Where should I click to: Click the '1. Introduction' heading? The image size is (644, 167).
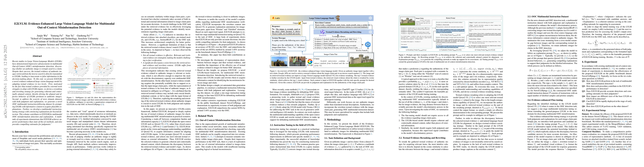[x=21, y=132]
